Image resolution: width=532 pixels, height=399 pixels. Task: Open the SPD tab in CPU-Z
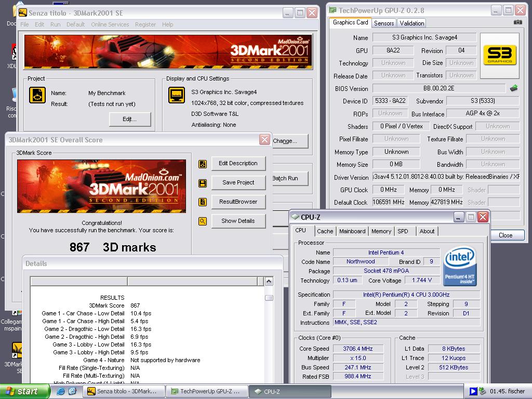point(403,231)
